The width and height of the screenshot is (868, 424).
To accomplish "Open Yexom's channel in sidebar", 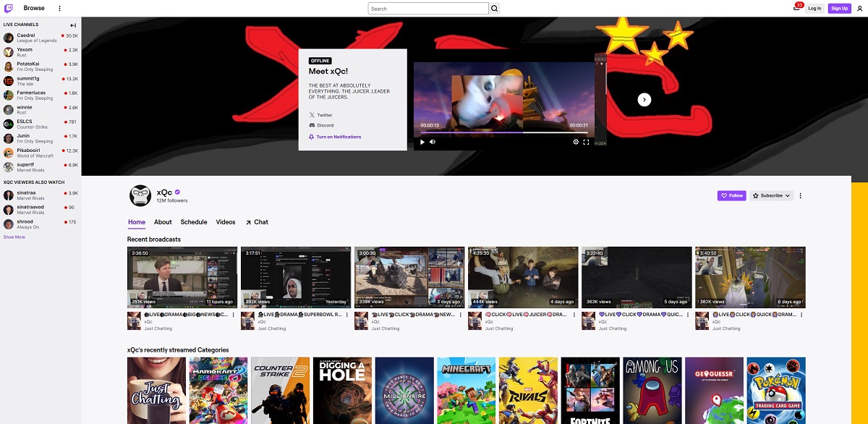I will click(41, 52).
